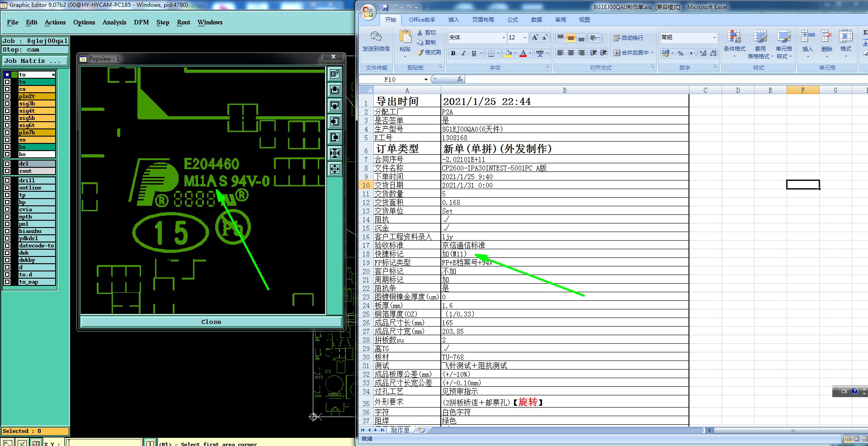The height and width of the screenshot is (446, 868).
Task: Click the Align text left icon
Action: [x=560, y=53]
